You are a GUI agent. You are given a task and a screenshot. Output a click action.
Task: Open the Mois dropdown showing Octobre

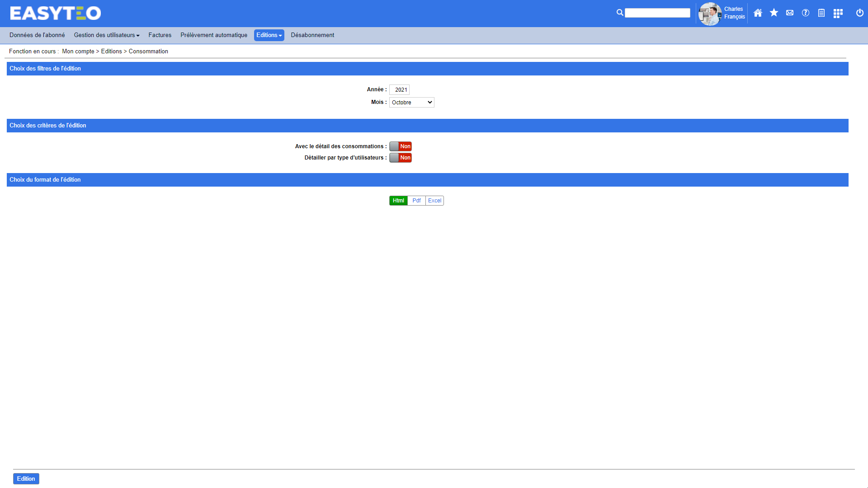coord(411,103)
